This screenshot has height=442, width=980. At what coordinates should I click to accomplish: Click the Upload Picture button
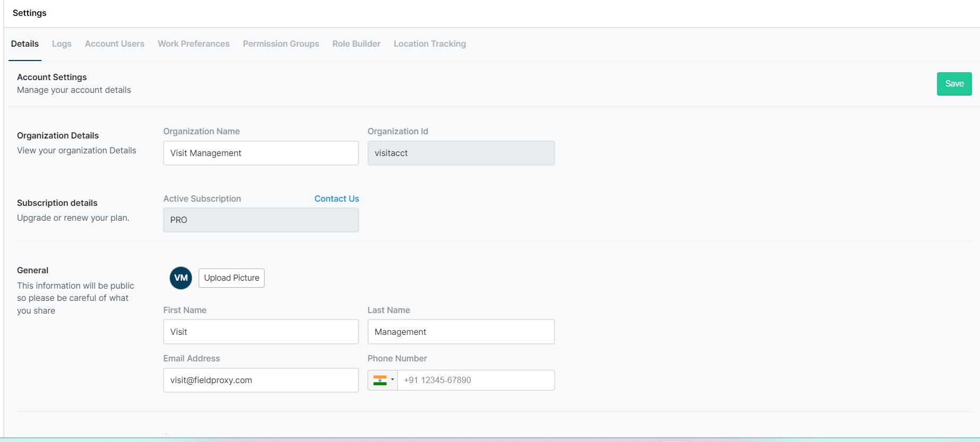(x=232, y=278)
